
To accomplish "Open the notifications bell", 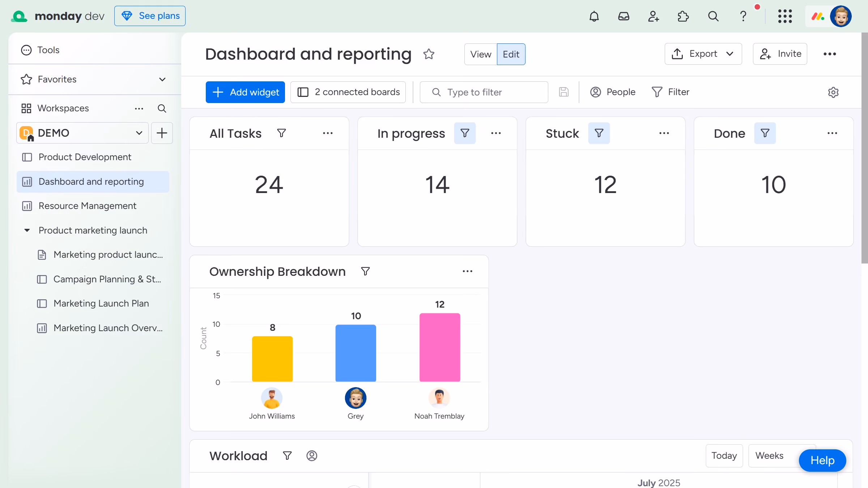I will (x=594, y=16).
